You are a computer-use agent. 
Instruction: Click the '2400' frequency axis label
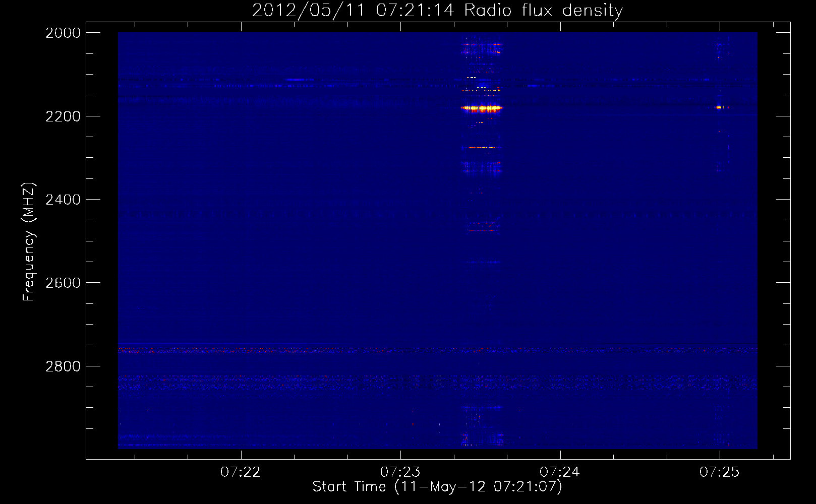pyautogui.click(x=63, y=200)
